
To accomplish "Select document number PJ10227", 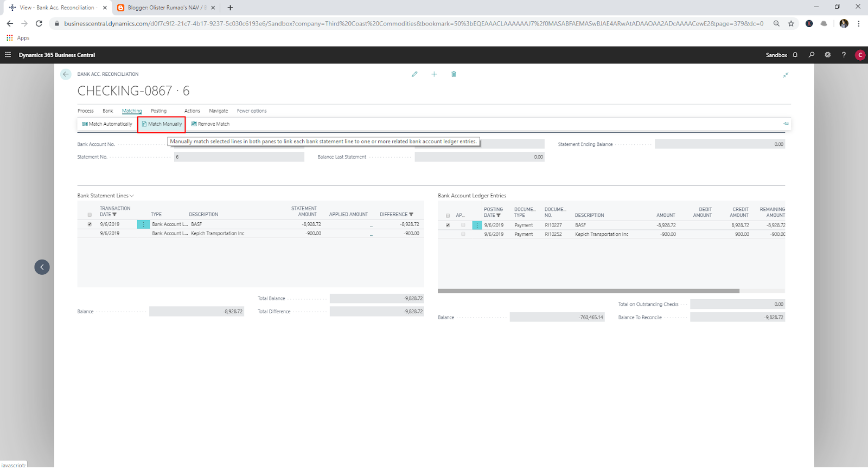I will pyautogui.click(x=553, y=225).
